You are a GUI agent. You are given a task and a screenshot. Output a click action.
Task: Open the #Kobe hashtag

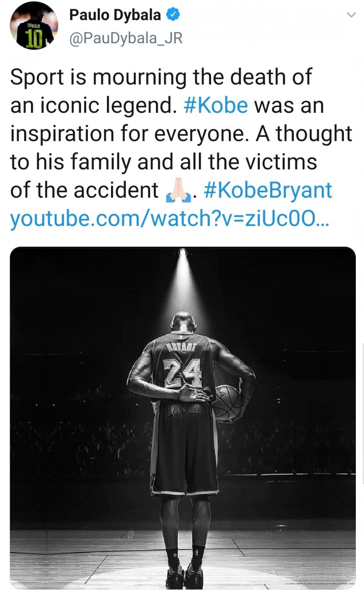[x=216, y=105]
